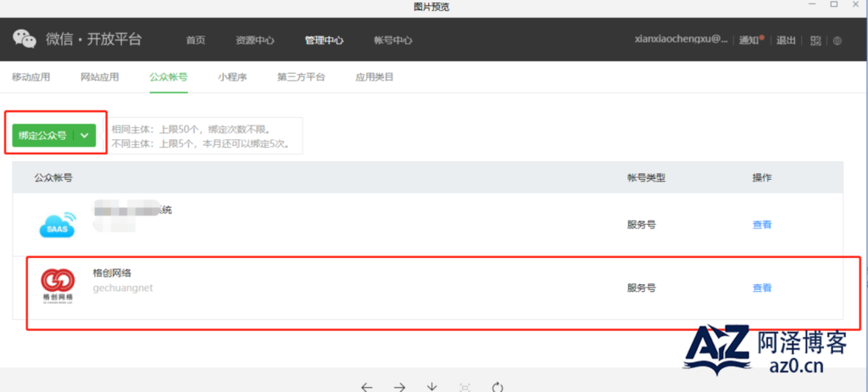Image resolution: width=868 pixels, height=392 pixels.
Task: Click the xianxiaochengxu@ account email
Action: pos(681,40)
